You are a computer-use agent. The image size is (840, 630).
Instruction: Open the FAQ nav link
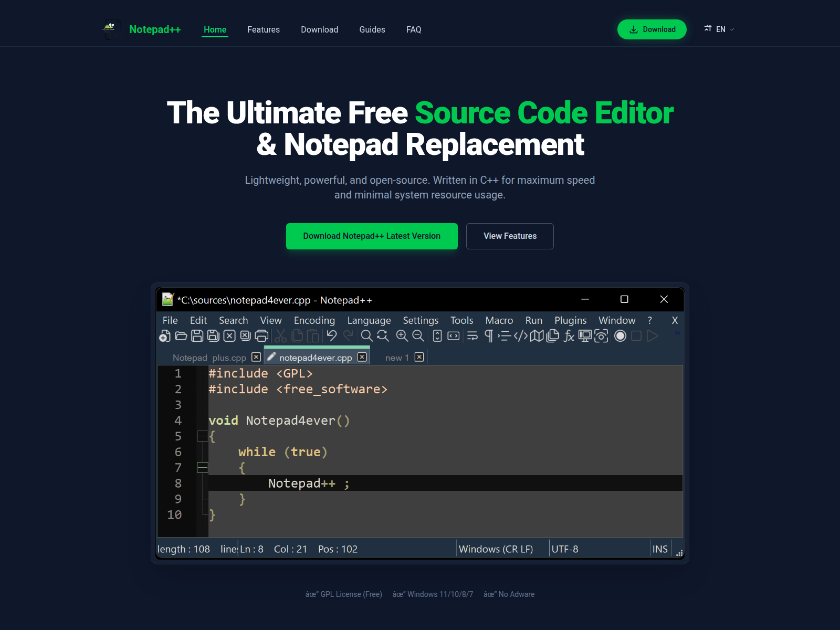(x=414, y=29)
